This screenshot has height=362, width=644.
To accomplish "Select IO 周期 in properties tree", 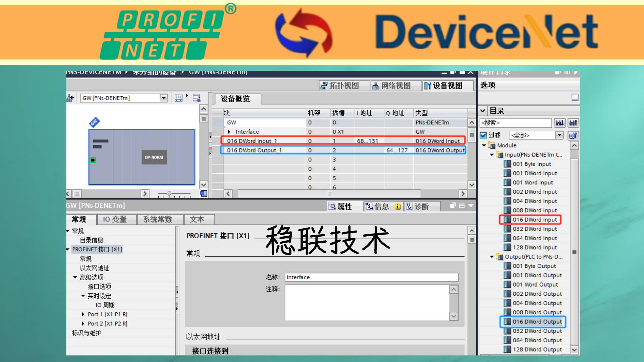I will click(x=105, y=305).
